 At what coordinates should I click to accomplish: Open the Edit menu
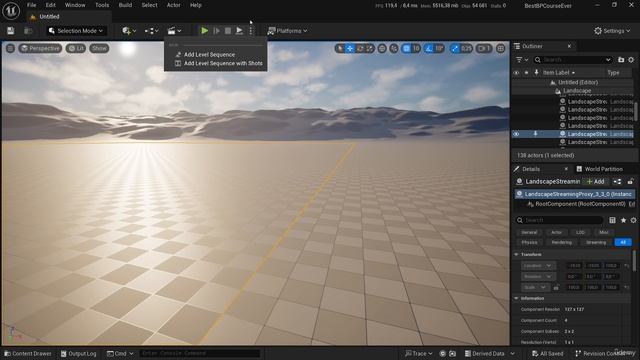pos(51,5)
